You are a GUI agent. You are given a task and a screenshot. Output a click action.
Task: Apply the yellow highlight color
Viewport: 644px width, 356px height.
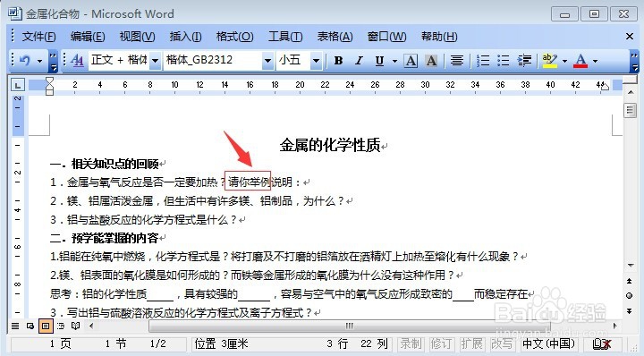pos(549,61)
